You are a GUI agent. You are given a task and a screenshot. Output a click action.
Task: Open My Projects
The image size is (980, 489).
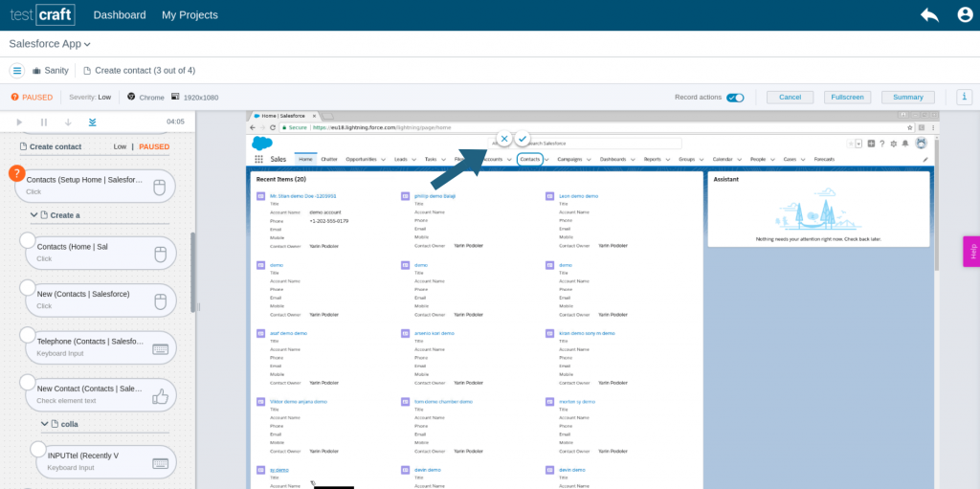pos(189,15)
